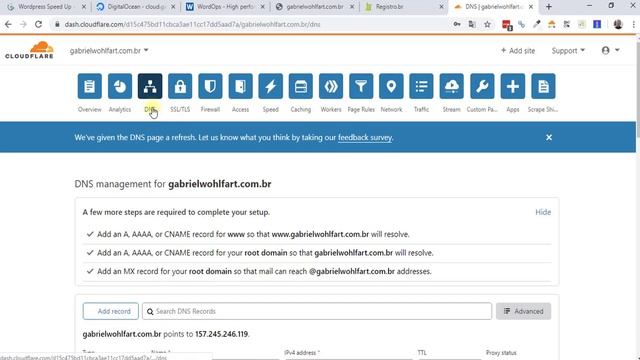
Task: Go back in browser history
Action: [8, 24]
